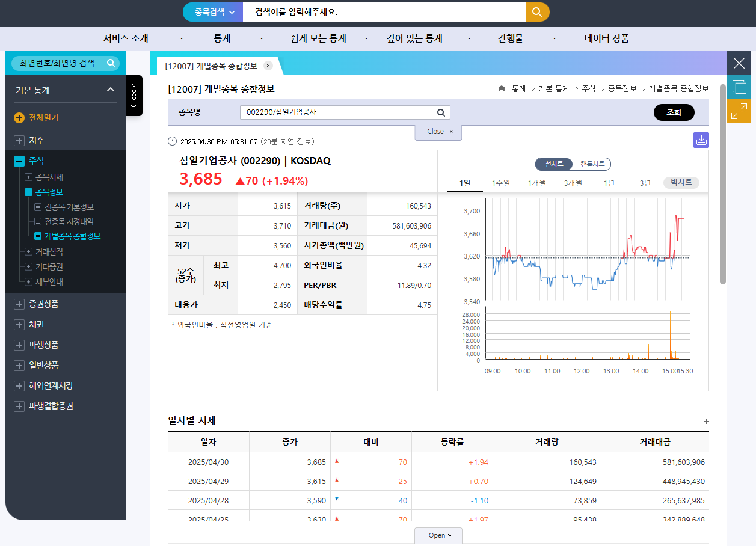Click the sidebar screen search magnifier icon
756x546 pixels.
111,63
